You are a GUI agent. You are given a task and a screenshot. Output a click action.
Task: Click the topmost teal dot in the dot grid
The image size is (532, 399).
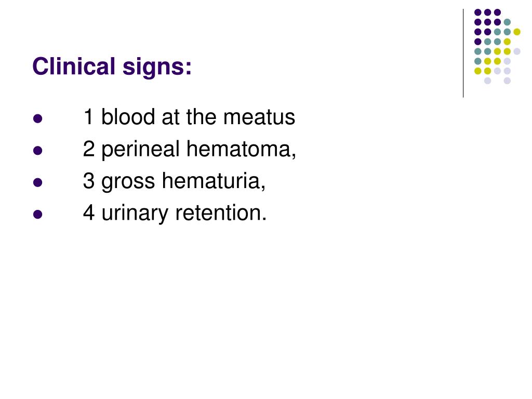pyautogui.click(x=507, y=22)
